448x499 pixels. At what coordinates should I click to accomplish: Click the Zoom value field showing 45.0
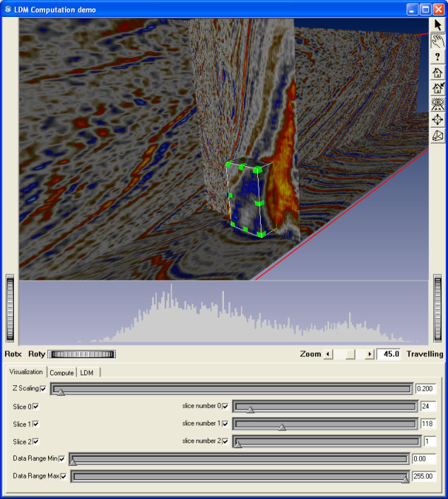[x=389, y=354]
